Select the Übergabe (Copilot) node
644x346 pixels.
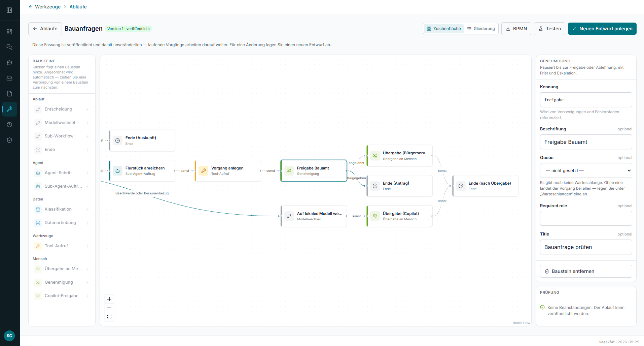point(399,216)
